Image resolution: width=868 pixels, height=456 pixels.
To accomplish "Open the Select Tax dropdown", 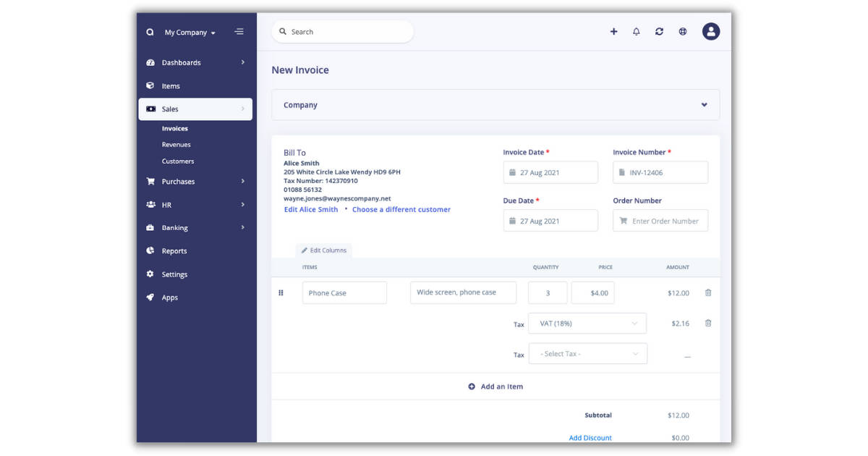I will [x=587, y=354].
